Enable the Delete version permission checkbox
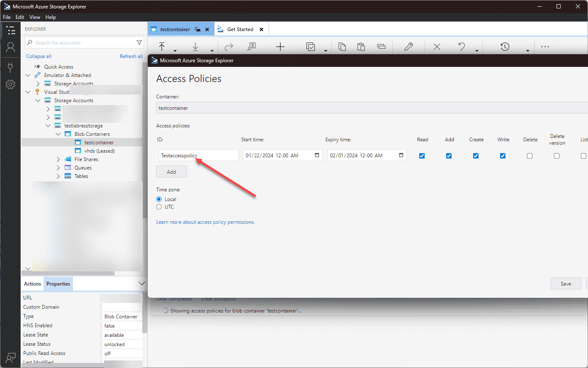 click(x=556, y=156)
